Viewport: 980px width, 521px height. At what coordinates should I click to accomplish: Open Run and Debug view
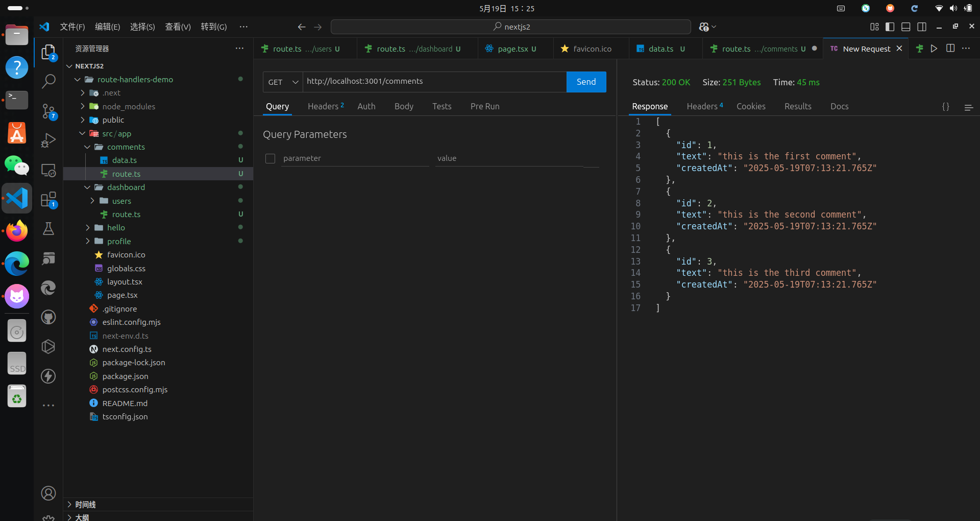click(x=48, y=140)
